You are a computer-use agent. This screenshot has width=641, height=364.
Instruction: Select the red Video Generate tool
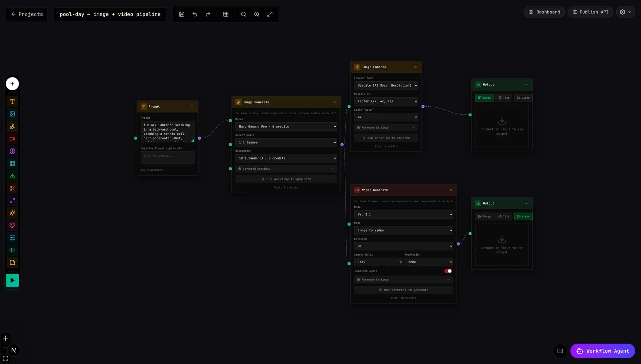click(12, 139)
